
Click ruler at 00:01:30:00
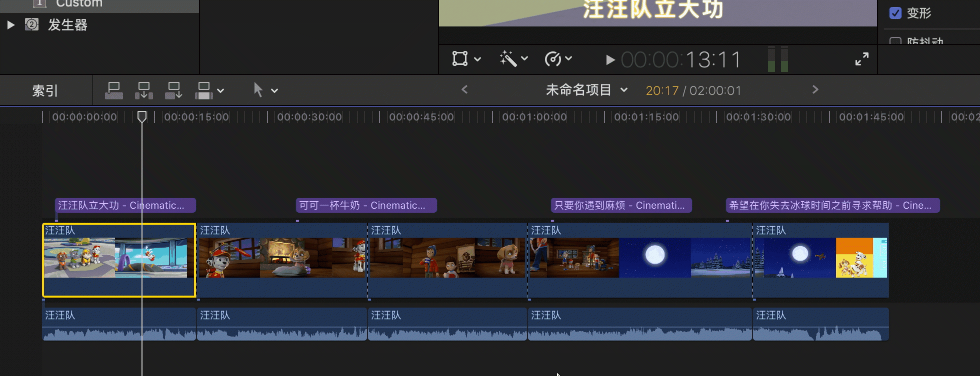(x=758, y=117)
